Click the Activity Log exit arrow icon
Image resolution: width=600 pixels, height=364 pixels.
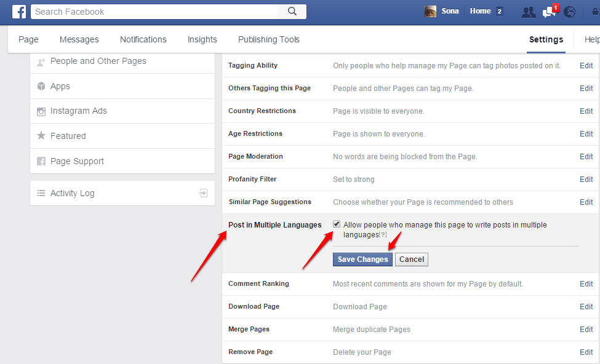coord(204,193)
